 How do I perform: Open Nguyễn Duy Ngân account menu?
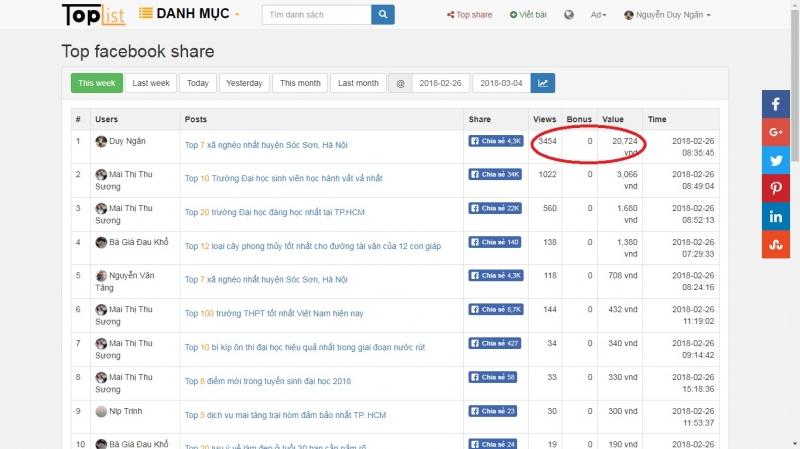667,15
